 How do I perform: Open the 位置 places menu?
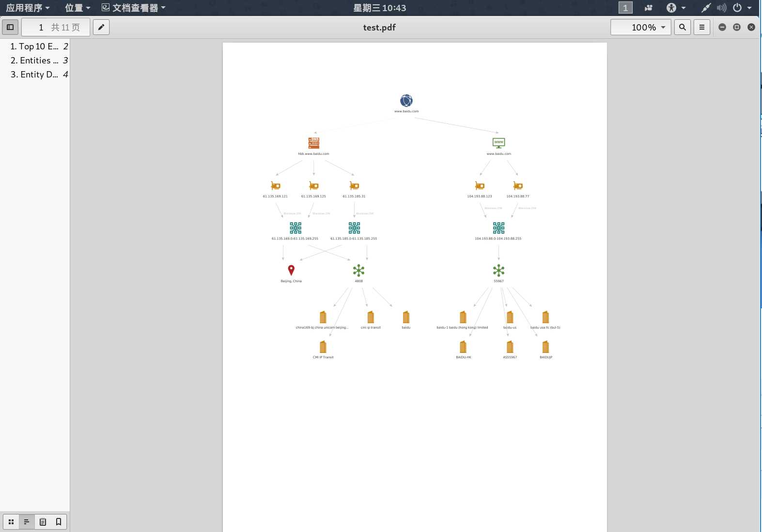tap(78, 8)
